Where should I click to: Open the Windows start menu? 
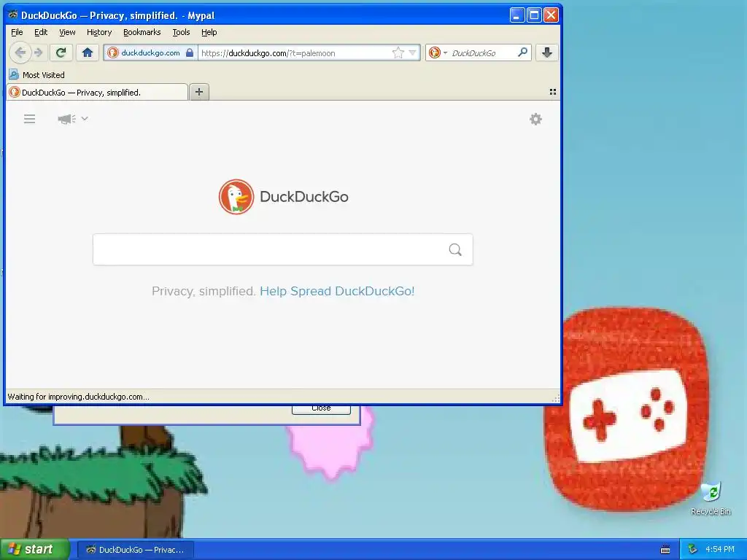(x=35, y=549)
